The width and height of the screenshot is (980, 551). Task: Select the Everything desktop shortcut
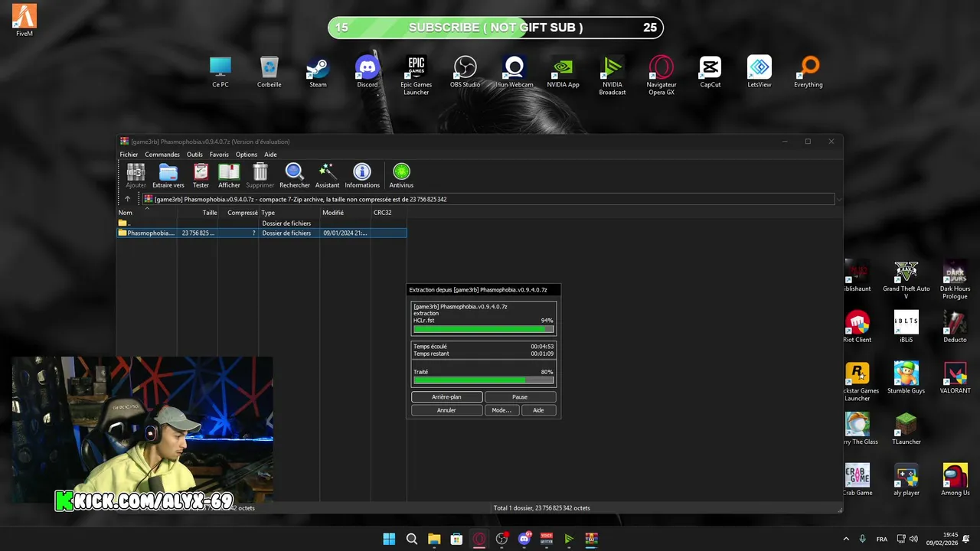coord(808,72)
